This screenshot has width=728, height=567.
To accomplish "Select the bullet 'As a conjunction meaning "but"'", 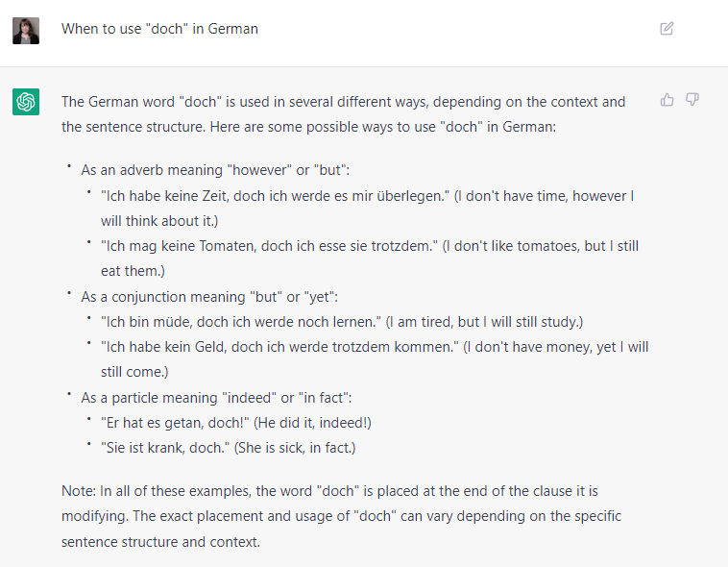I will click(x=209, y=297).
